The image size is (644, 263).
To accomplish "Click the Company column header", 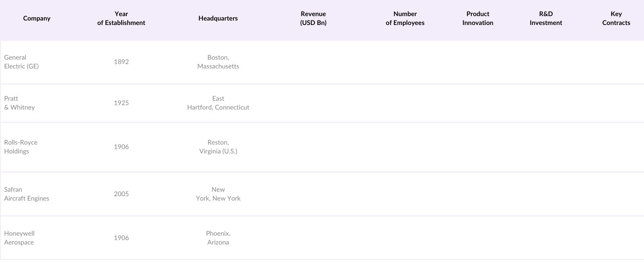I will point(37,19).
